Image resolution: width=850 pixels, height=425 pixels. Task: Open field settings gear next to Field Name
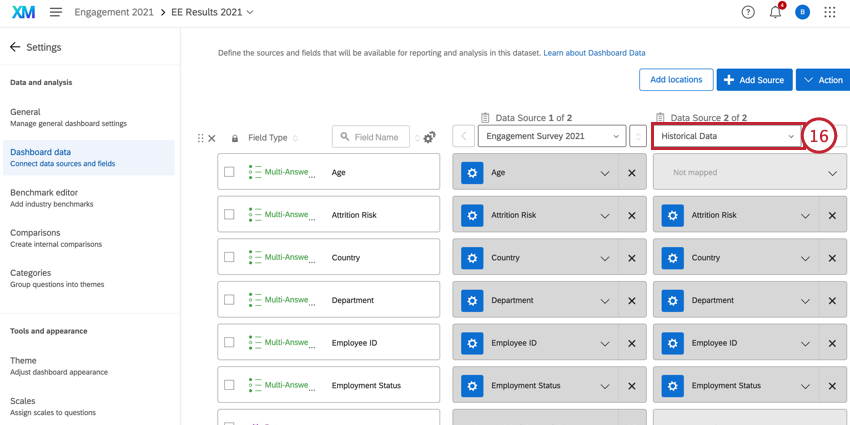pos(429,137)
